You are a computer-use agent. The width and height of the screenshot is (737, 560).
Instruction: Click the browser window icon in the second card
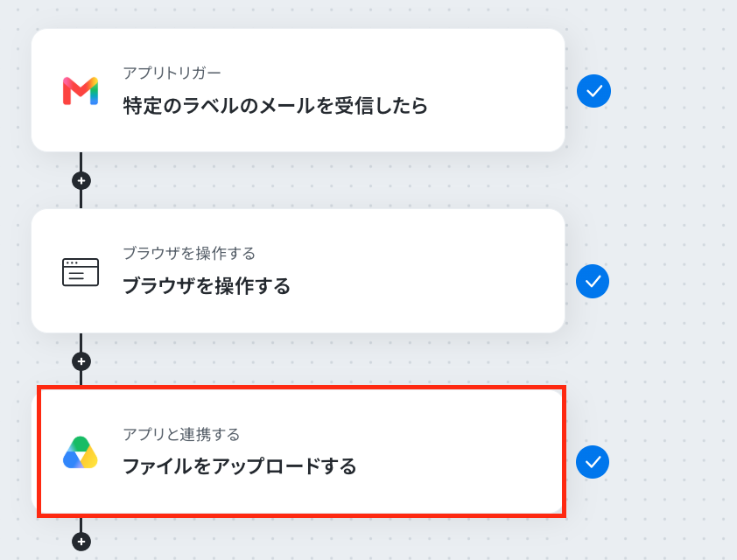pos(81,272)
